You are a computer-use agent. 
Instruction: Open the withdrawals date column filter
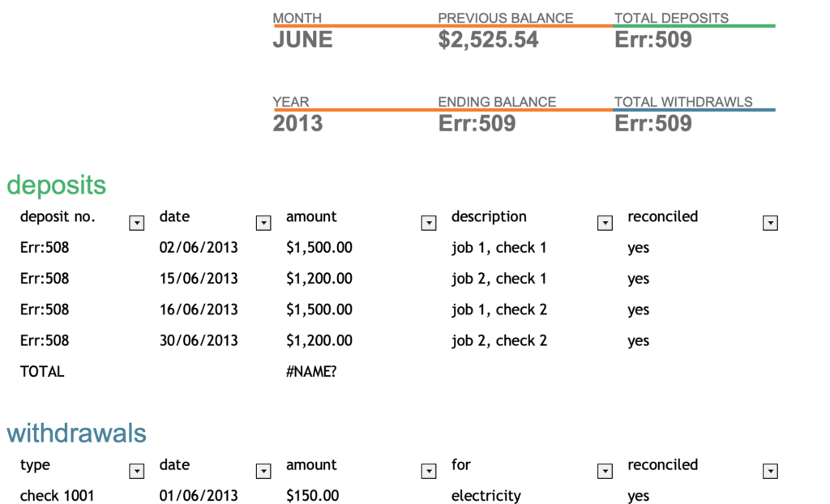click(263, 471)
